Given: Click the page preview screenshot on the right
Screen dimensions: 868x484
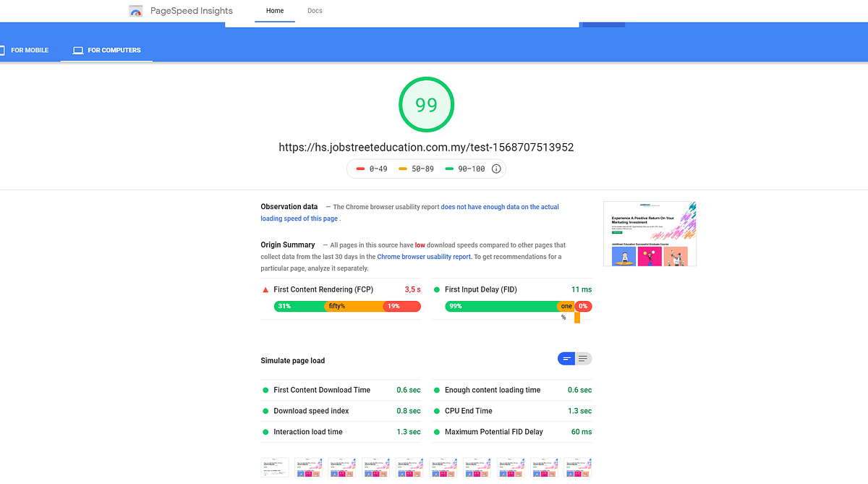Looking at the screenshot, I should (650, 233).
